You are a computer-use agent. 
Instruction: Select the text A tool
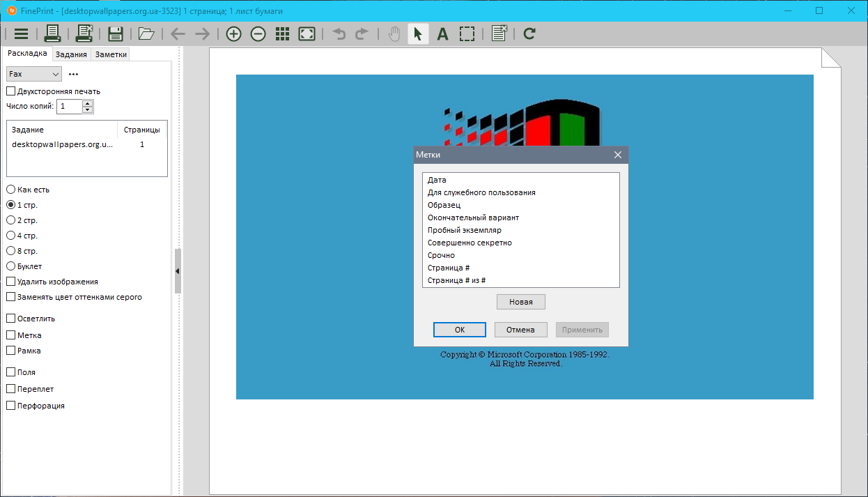pyautogui.click(x=442, y=33)
